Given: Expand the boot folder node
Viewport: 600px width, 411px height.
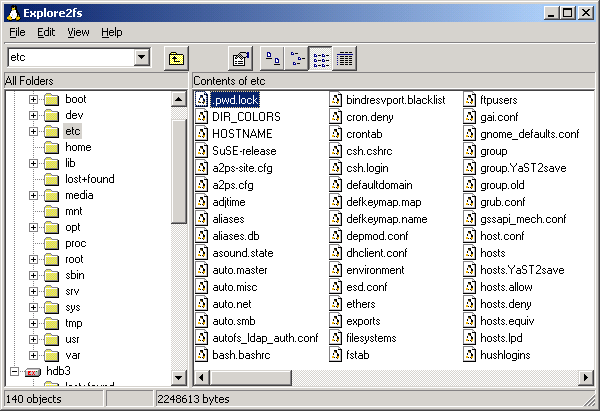Looking at the screenshot, I should (33, 99).
